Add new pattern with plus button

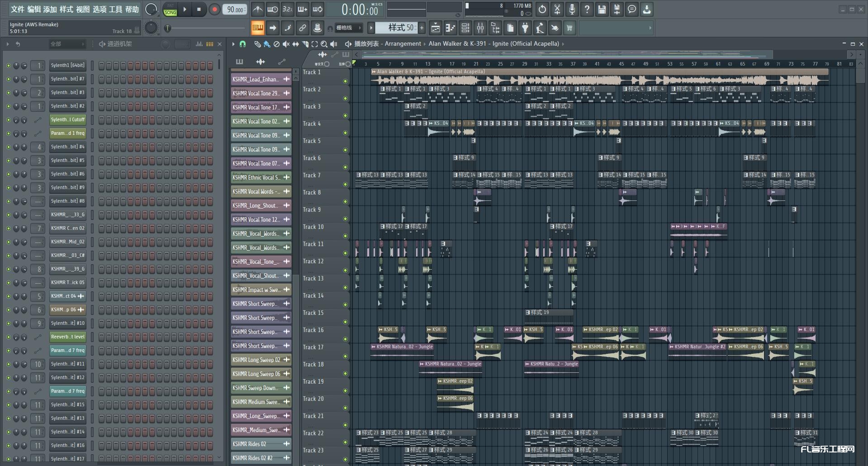click(x=422, y=28)
